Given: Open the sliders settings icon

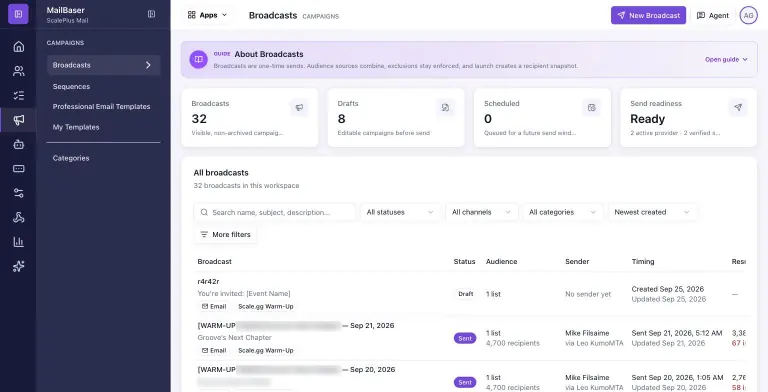Looking at the screenshot, I should tap(19, 193).
